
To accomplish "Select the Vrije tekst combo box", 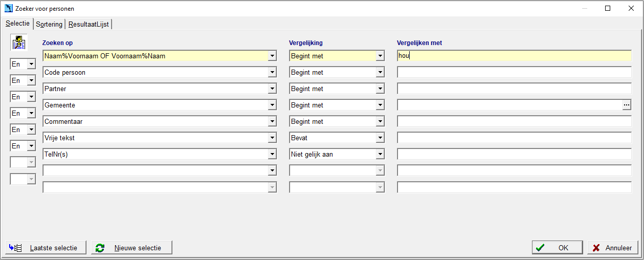I will pyautogui.click(x=160, y=138).
